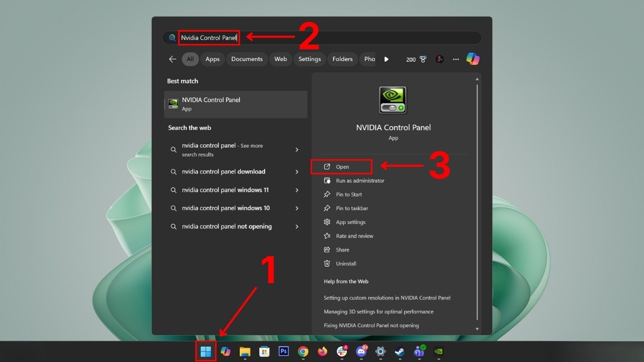Open link Fixing NVIDIA Control Panel not opening
Screen dimensions: 644x362
pyautogui.click(x=371, y=326)
